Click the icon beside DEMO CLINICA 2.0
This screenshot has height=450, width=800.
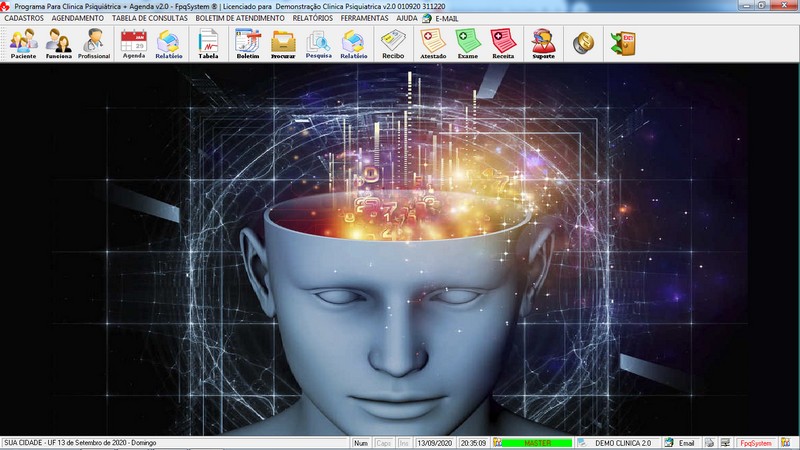(x=582, y=443)
